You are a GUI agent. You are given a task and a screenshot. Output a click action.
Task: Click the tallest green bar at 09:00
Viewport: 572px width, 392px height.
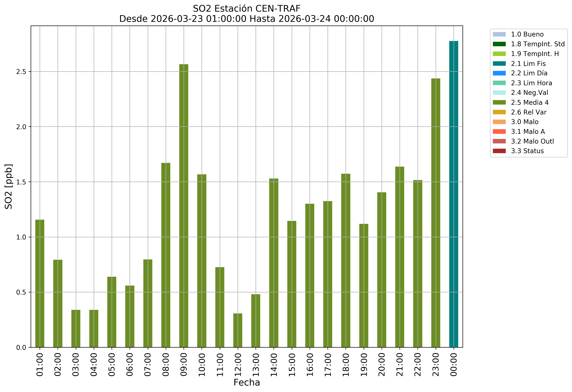(x=184, y=206)
